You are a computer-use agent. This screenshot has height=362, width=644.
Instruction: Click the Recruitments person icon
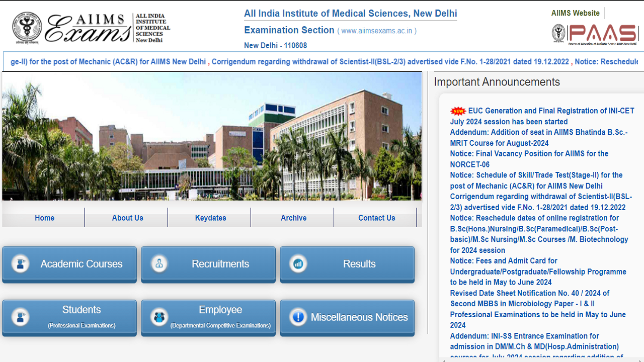point(159,263)
